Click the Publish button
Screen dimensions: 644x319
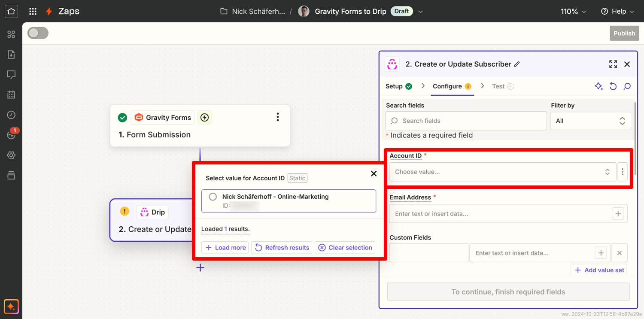click(x=624, y=33)
